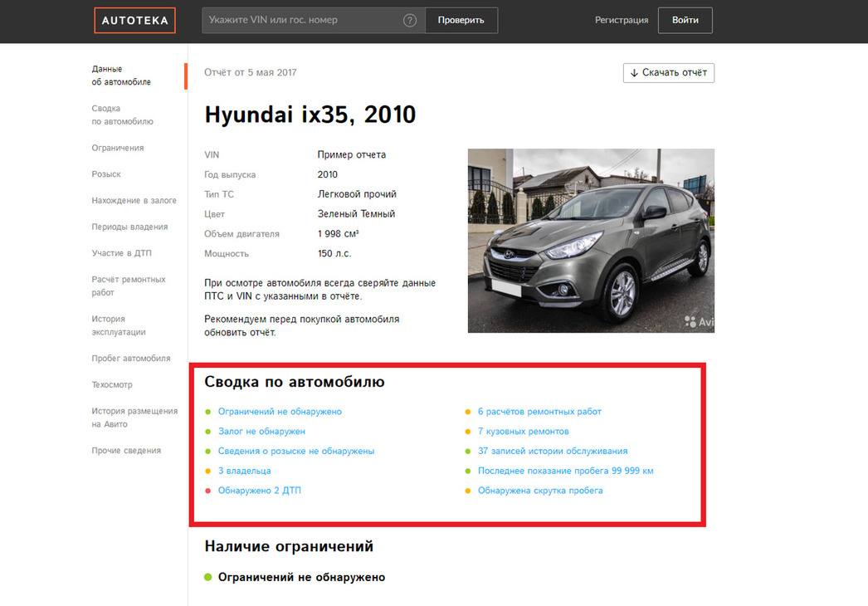Click the 7 кузовных ремонтов link
868x606 pixels.
pyautogui.click(x=523, y=432)
